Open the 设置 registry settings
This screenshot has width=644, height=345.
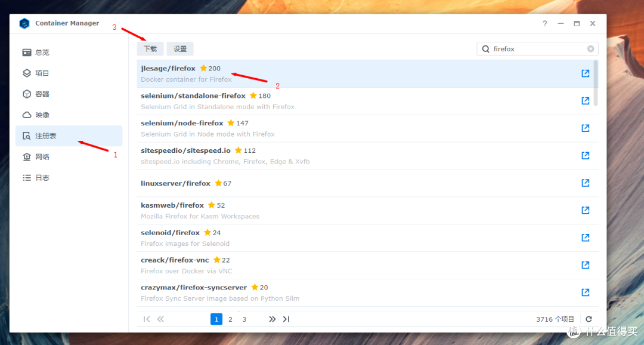179,48
